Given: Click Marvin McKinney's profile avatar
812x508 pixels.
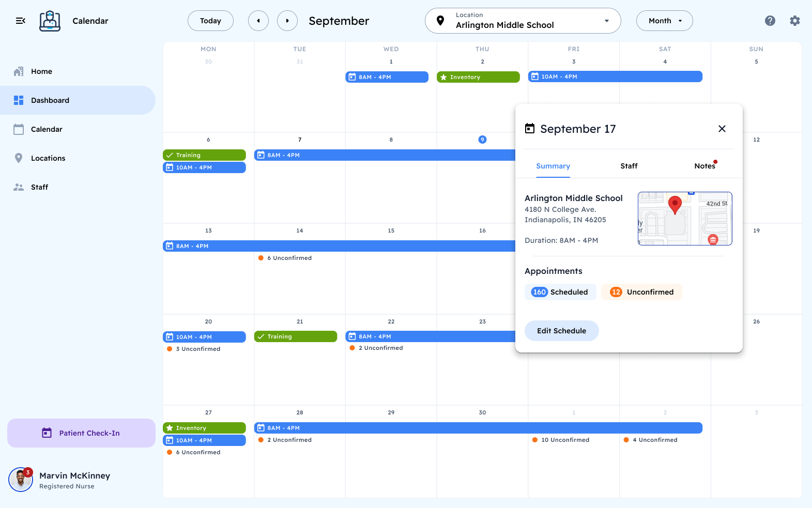Looking at the screenshot, I should point(21,480).
